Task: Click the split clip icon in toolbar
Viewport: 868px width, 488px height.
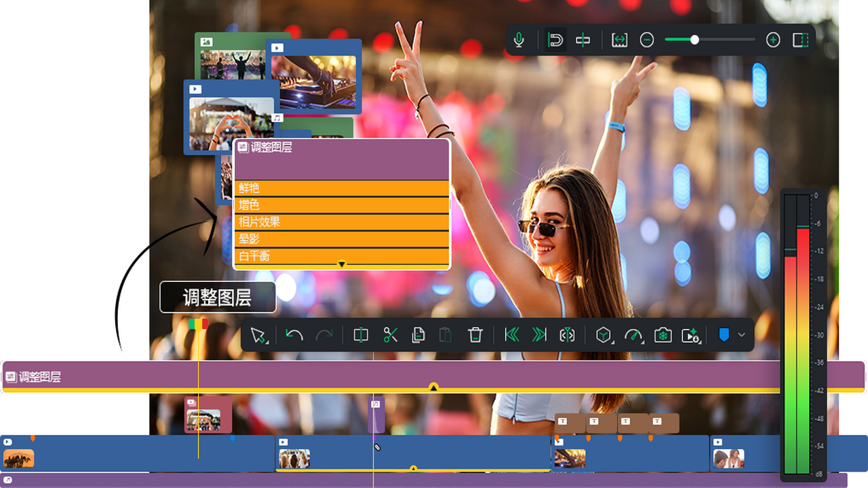Action: click(x=361, y=335)
